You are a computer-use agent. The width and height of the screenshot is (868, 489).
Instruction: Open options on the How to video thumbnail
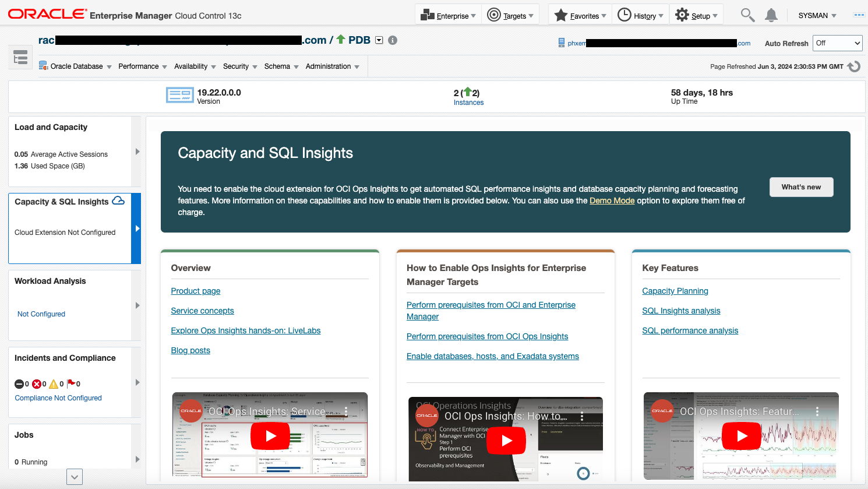click(581, 416)
